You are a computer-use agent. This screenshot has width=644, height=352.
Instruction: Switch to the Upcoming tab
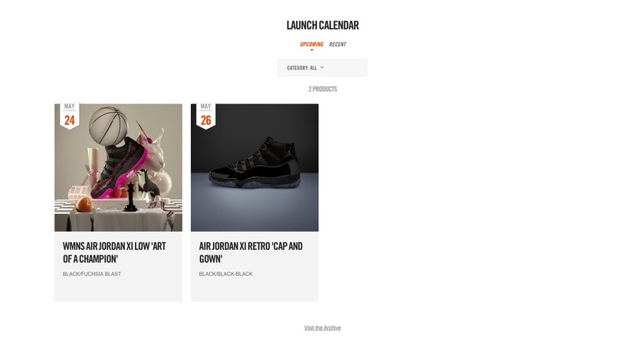311,44
